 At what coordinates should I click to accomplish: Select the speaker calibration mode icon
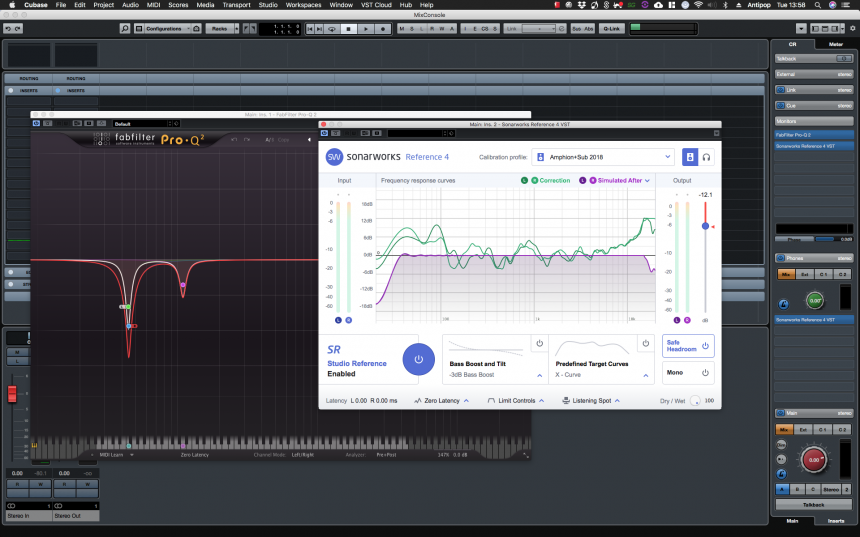click(690, 157)
